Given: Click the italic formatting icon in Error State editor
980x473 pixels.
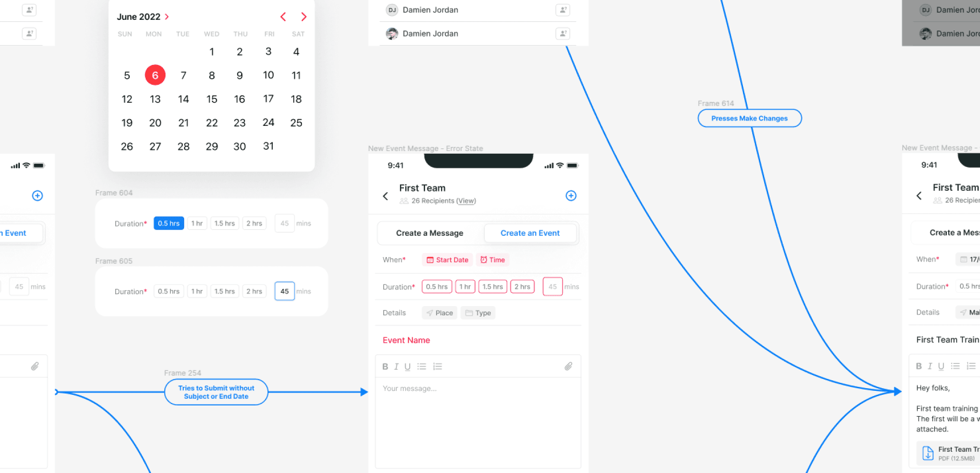Looking at the screenshot, I should pyautogui.click(x=396, y=367).
